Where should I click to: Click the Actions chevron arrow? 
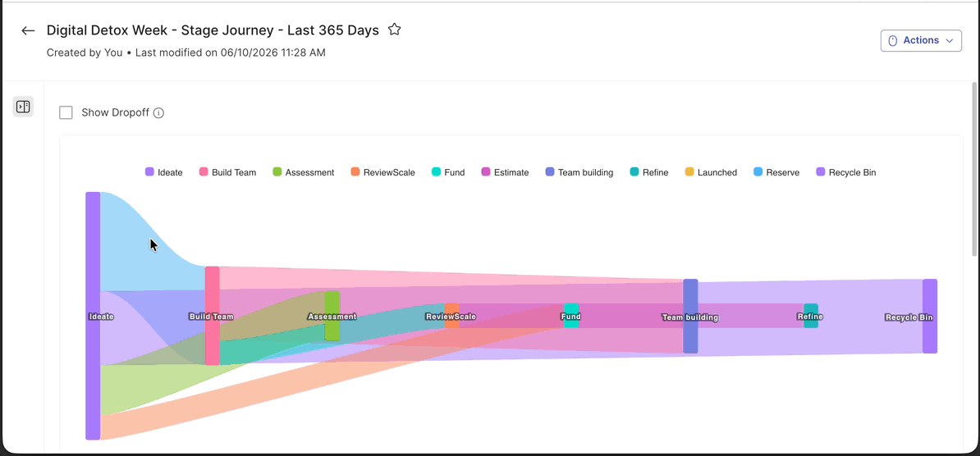point(950,41)
